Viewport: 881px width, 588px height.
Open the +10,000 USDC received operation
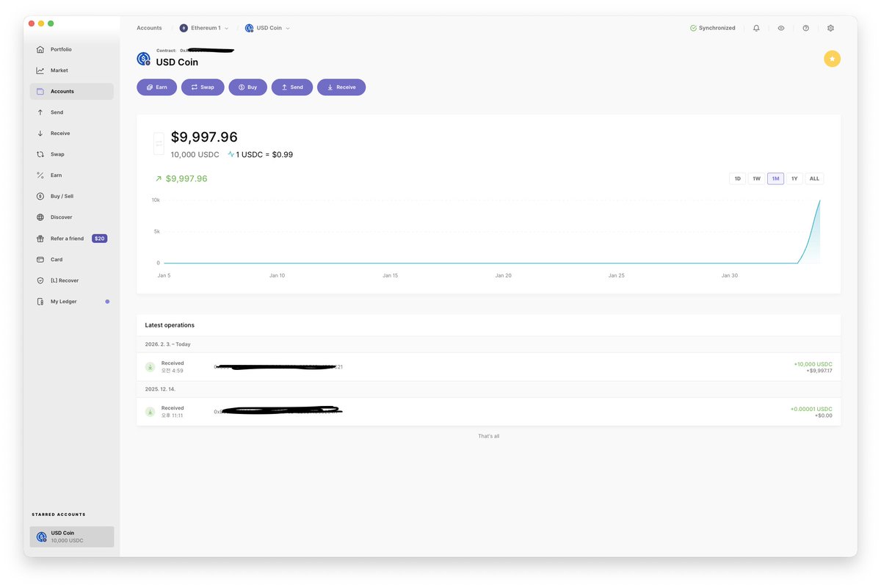488,367
